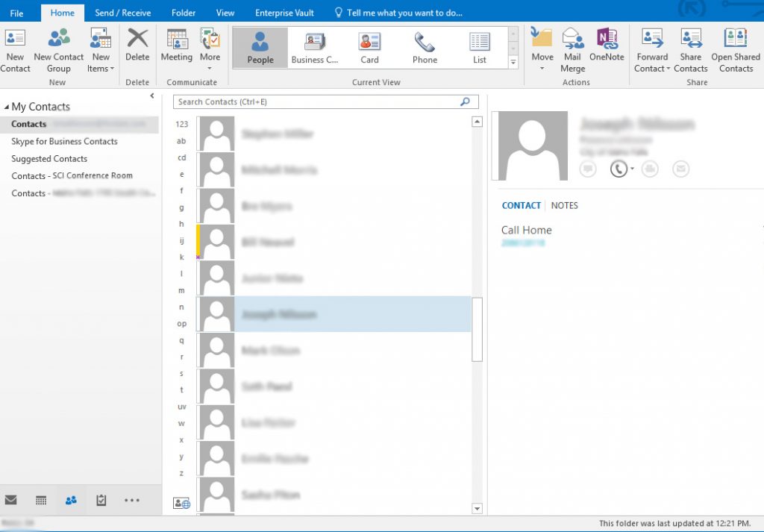Collapse the My Contacts group
Viewport: 764px width, 532px height.
pos(7,107)
